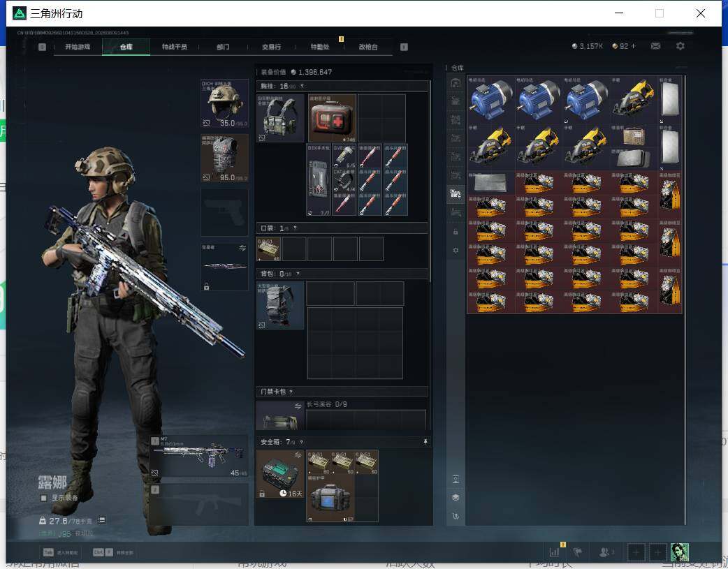Open the 交易行 tab

coord(271,47)
